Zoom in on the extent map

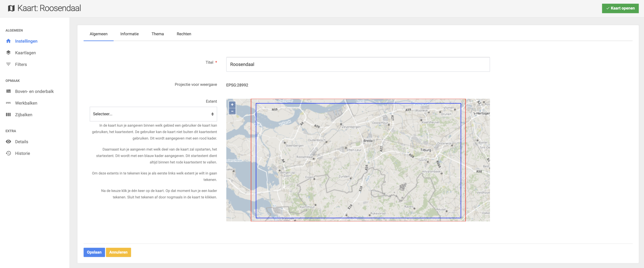pyautogui.click(x=232, y=105)
